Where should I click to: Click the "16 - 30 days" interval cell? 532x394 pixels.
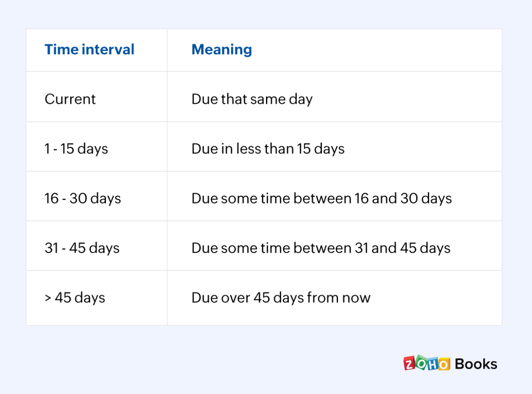click(83, 198)
